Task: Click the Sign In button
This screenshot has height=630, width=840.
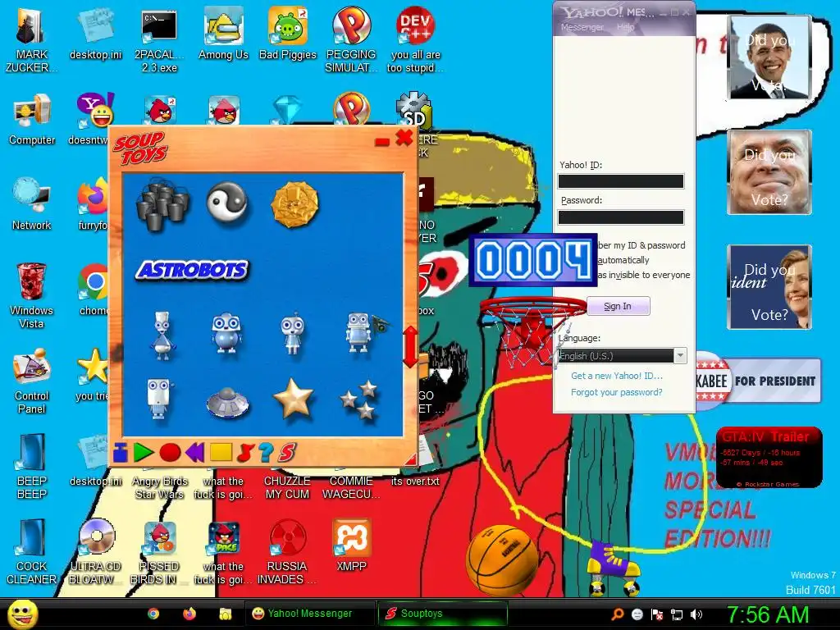Action: pos(619,307)
